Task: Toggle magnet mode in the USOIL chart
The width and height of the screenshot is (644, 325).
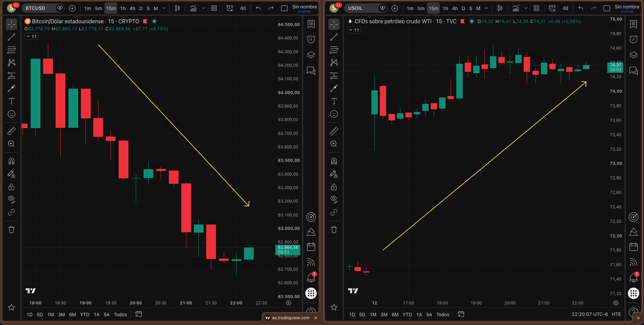Action: tap(334, 161)
